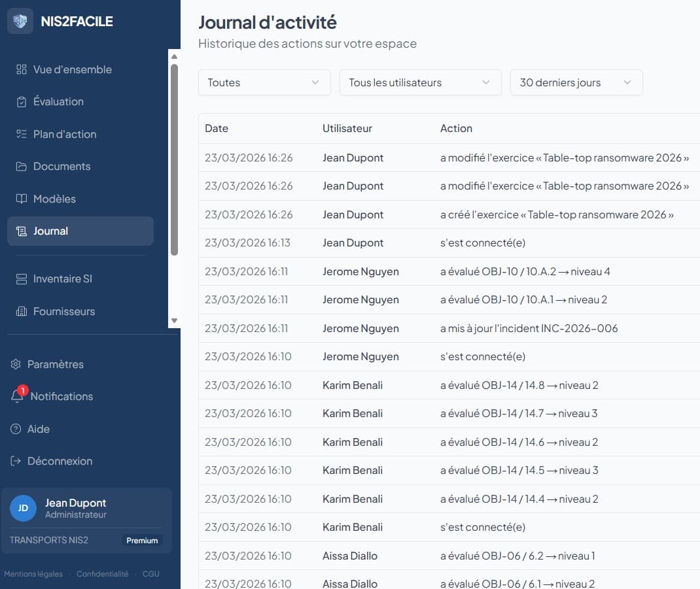The image size is (700, 589).
Task: Click the Paramètres gear icon
Action: (x=16, y=364)
